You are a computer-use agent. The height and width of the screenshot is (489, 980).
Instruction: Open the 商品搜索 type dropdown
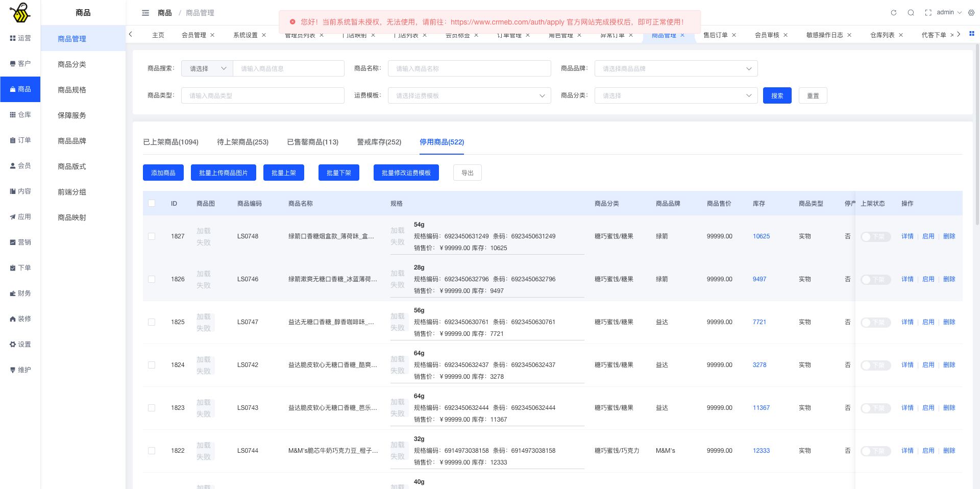click(x=207, y=68)
